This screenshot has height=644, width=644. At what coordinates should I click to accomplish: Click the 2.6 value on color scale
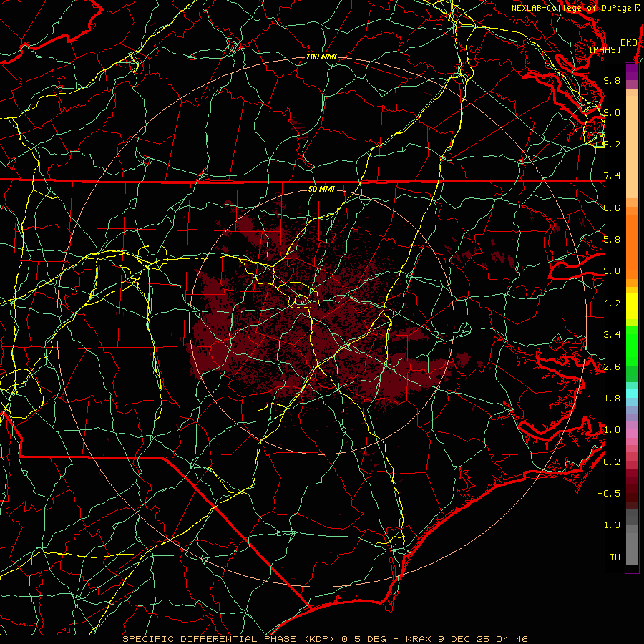[x=612, y=367]
